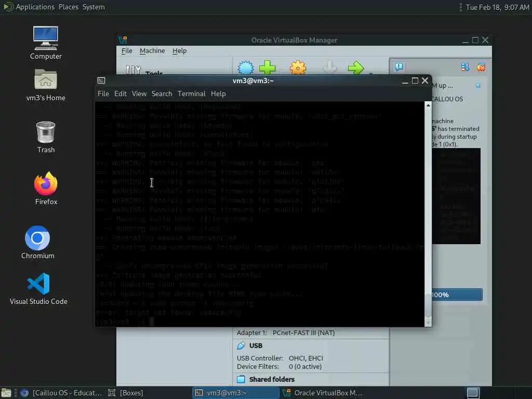532x399 pixels.
Task: Open the USB details section heading
Action: (x=256, y=345)
